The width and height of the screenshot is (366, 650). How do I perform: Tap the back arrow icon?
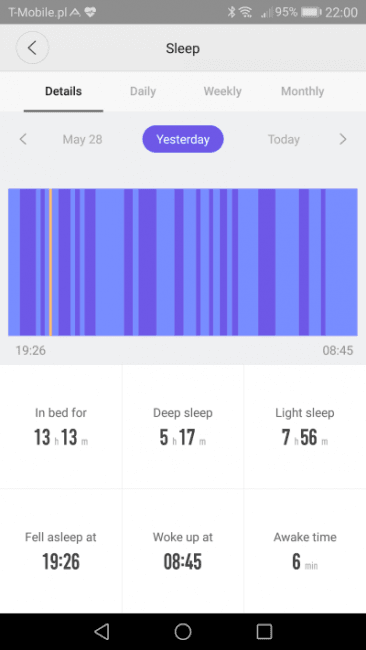click(32, 48)
